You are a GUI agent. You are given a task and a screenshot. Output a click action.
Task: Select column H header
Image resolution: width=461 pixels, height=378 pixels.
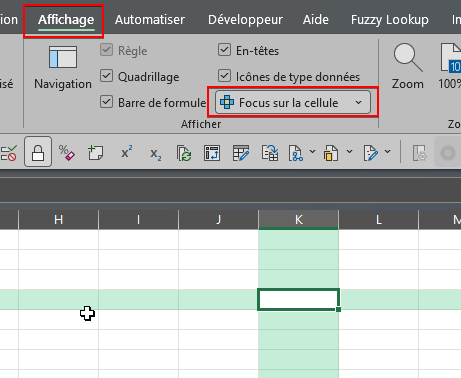click(x=59, y=219)
